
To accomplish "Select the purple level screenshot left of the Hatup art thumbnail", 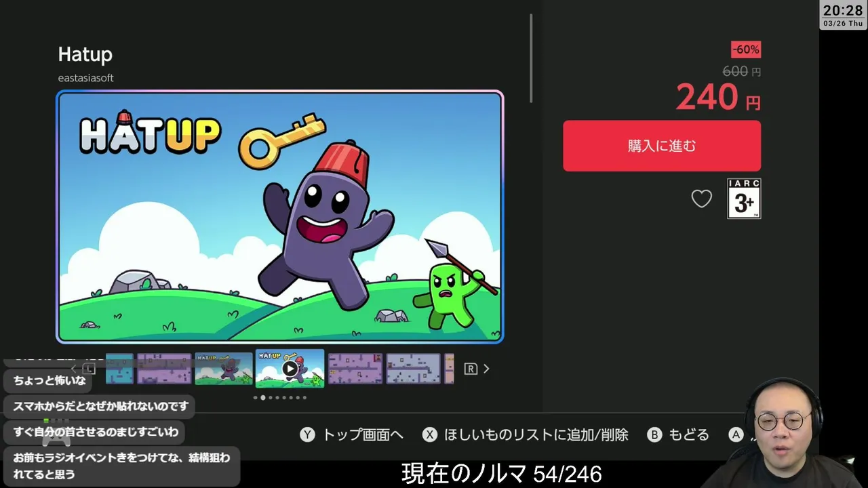I will point(164,369).
